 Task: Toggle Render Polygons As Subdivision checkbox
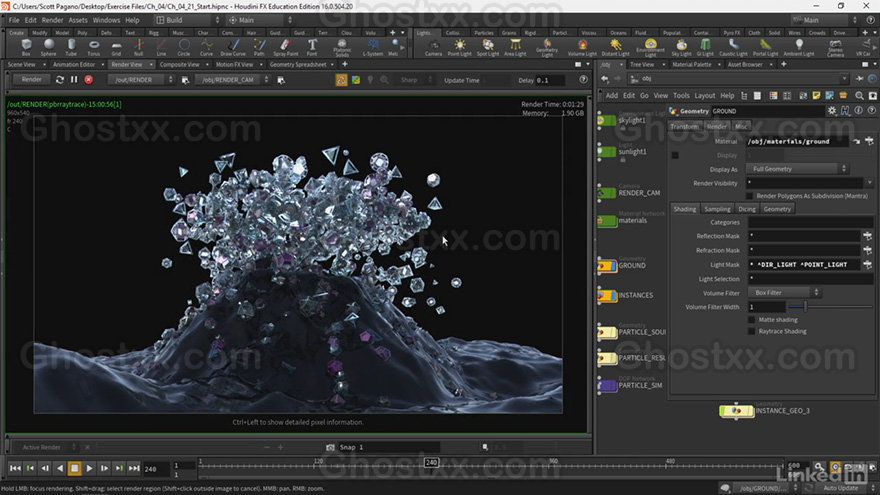[x=749, y=196]
